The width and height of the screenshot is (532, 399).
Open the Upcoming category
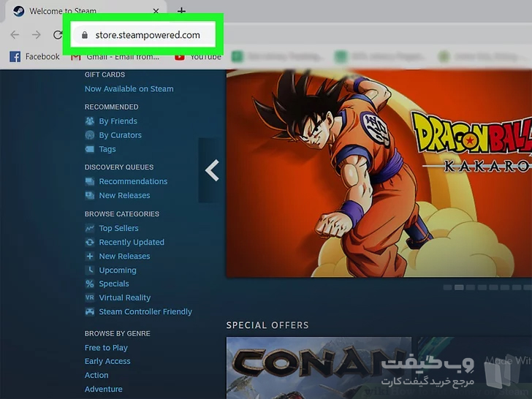[118, 270]
